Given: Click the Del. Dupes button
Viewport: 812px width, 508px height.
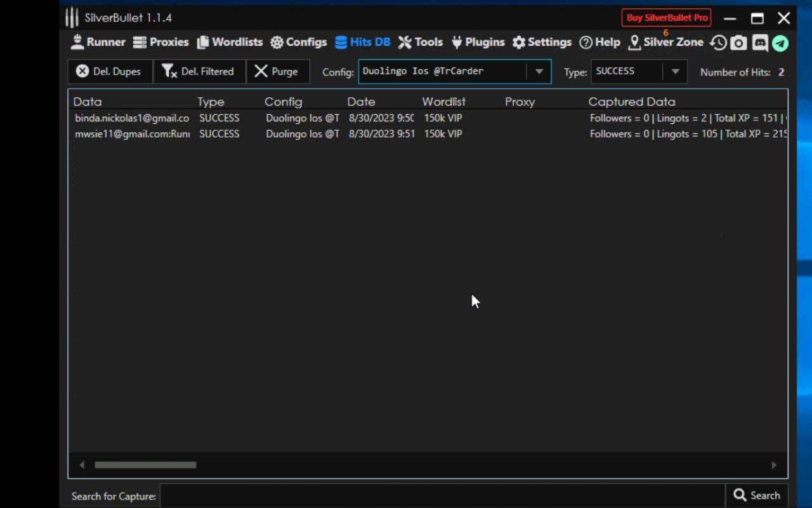Looking at the screenshot, I should click(x=109, y=72).
